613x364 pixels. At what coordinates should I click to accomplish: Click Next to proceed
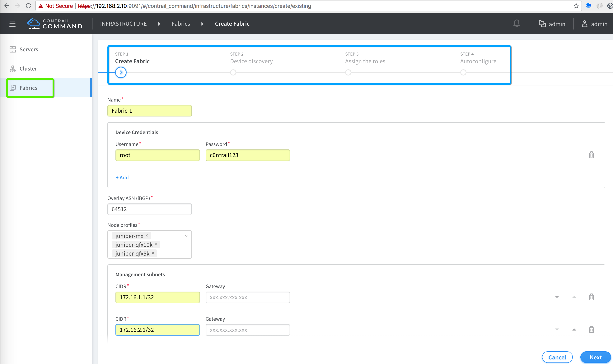[595, 357]
